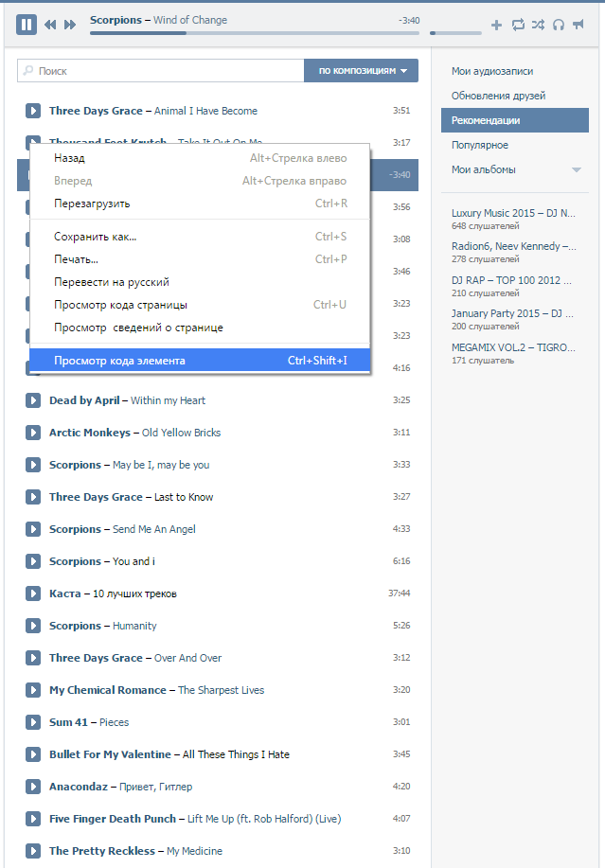Play The Pretty Reckless My Medicine

coord(33,851)
